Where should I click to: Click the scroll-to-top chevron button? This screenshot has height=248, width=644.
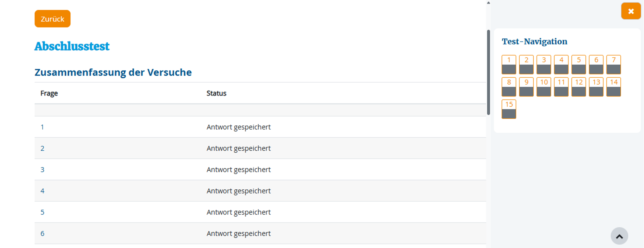tap(619, 236)
